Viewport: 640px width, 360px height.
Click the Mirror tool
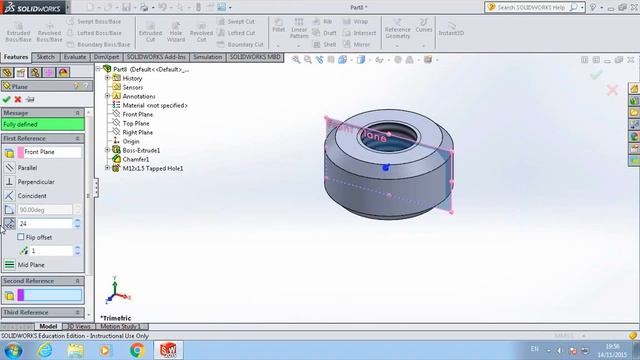coord(357,44)
